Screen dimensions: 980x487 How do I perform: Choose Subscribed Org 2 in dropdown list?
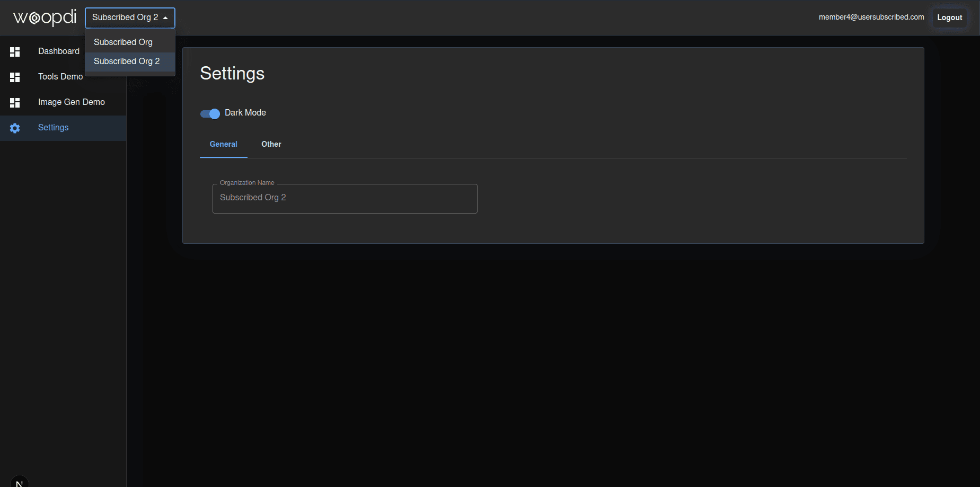pyautogui.click(x=127, y=61)
